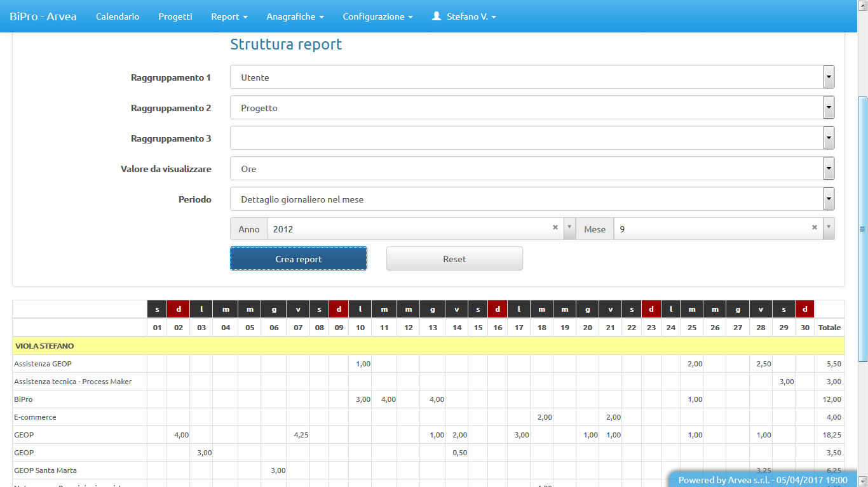Open Valore da visualizzare Ore dropdown
This screenshot has height=487, width=868.
(x=829, y=169)
